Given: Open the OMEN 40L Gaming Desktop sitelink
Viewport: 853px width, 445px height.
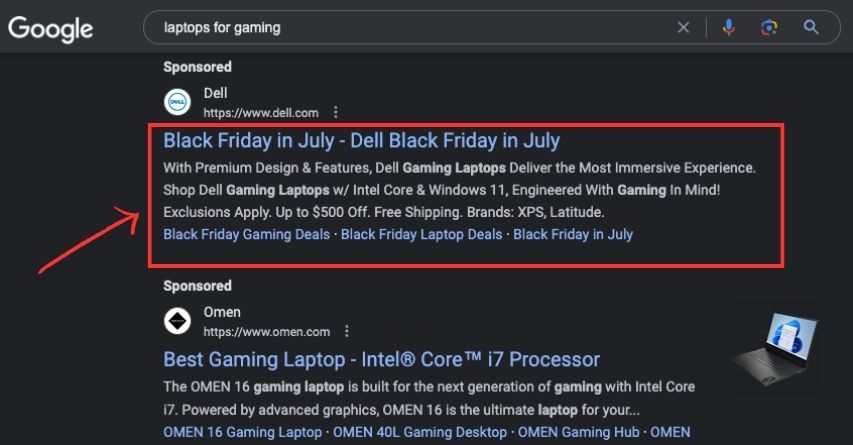Looking at the screenshot, I should click(x=419, y=433).
